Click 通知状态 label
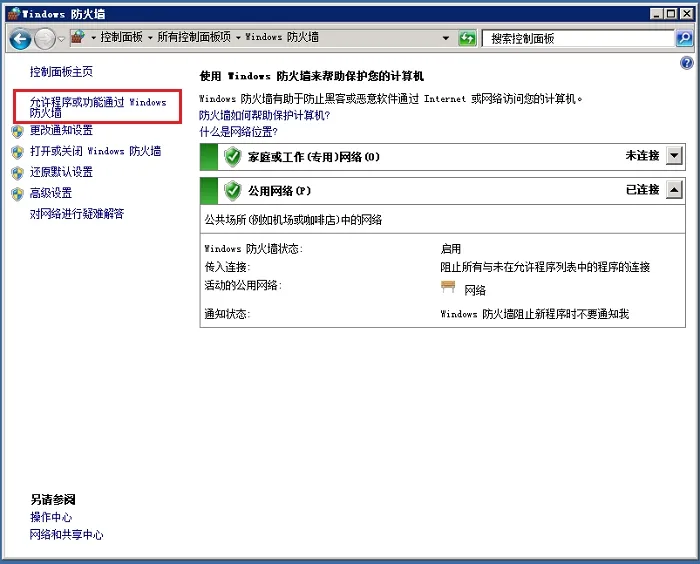 click(227, 314)
